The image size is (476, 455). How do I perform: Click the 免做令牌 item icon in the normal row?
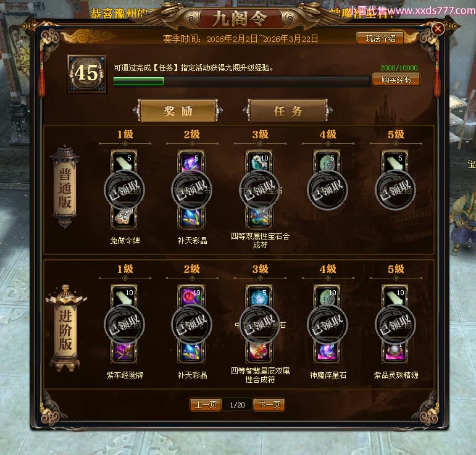point(124,217)
